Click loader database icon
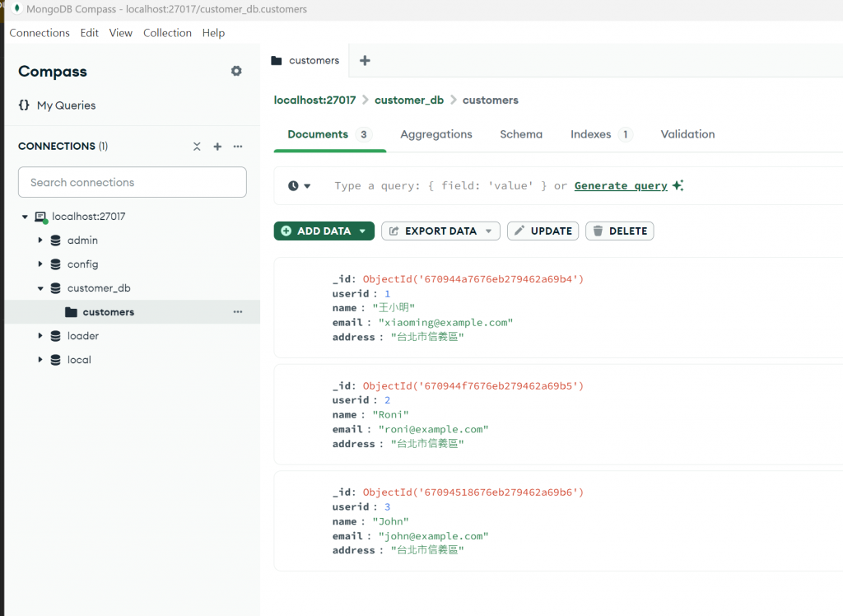Screen dimensions: 843x616 55,336
